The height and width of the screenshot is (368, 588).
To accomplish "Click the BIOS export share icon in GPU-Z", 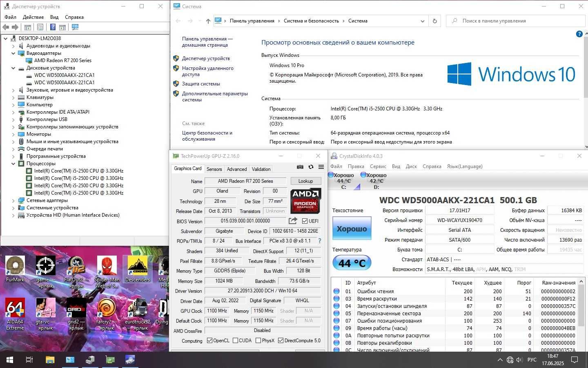I will click(293, 221).
